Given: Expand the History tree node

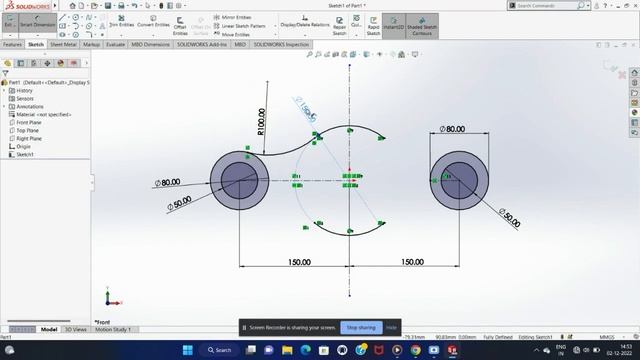Looking at the screenshot, I should tap(4, 91).
